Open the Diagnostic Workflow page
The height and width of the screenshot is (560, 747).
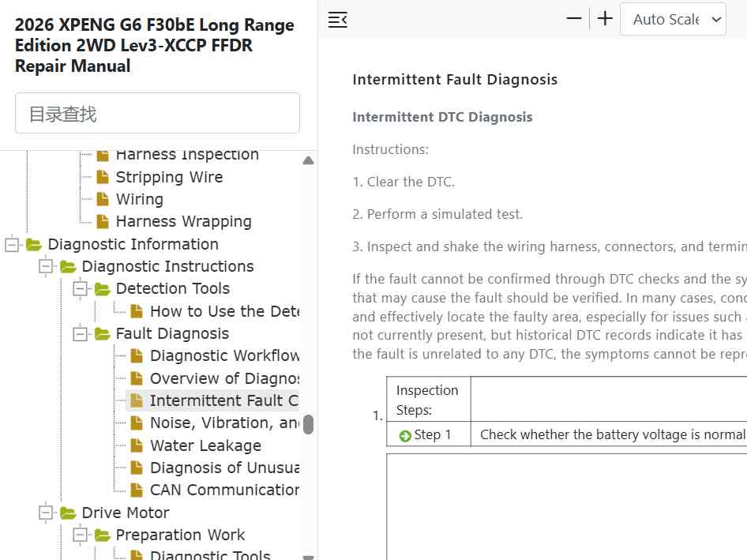(224, 356)
